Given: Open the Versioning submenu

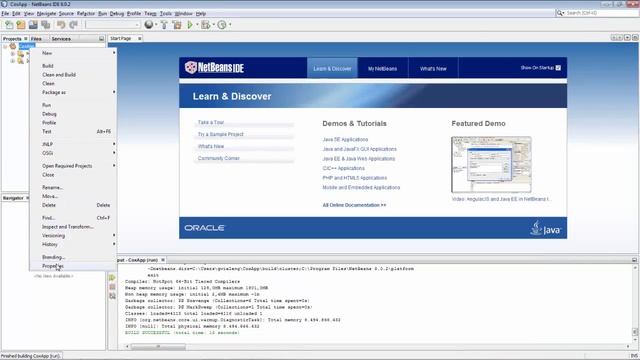Looking at the screenshot, I should tap(73, 236).
